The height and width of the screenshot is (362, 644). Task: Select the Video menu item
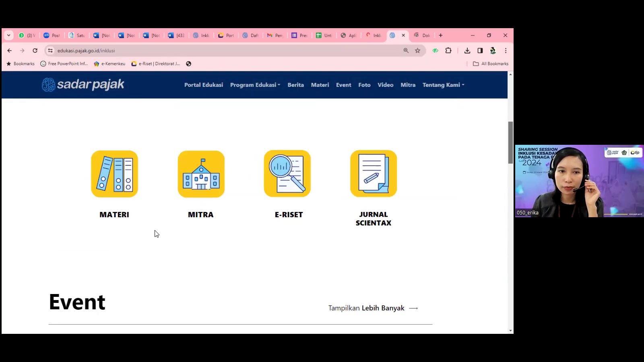click(385, 85)
